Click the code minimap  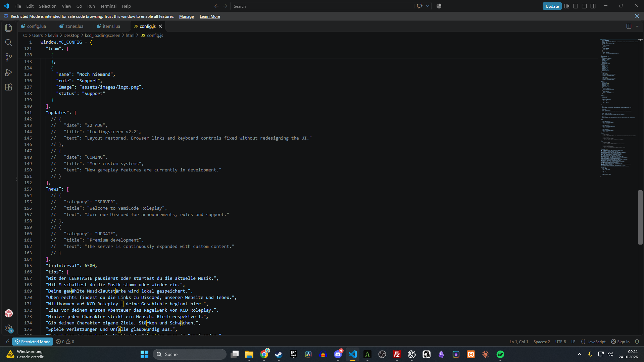(x=618, y=108)
